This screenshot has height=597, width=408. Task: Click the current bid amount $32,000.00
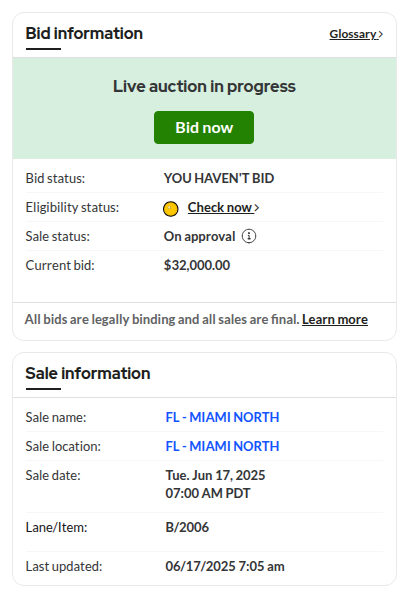(x=197, y=265)
